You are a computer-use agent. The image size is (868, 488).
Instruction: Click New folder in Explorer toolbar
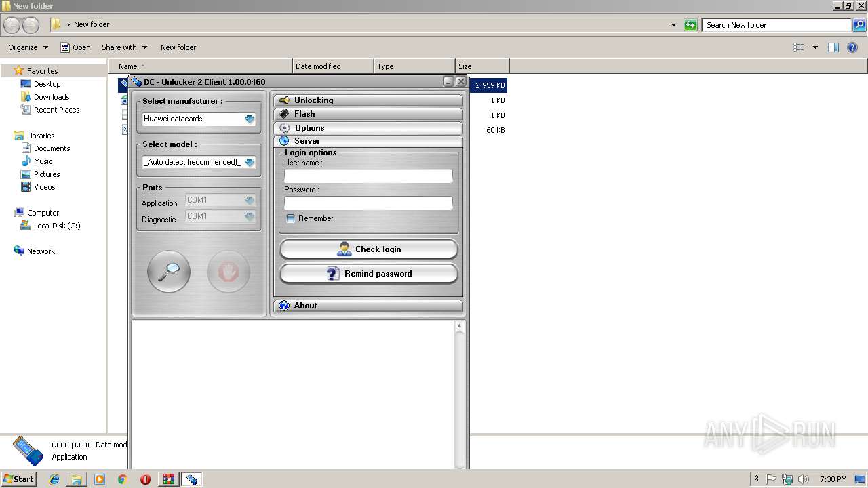(x=178, y=47)
